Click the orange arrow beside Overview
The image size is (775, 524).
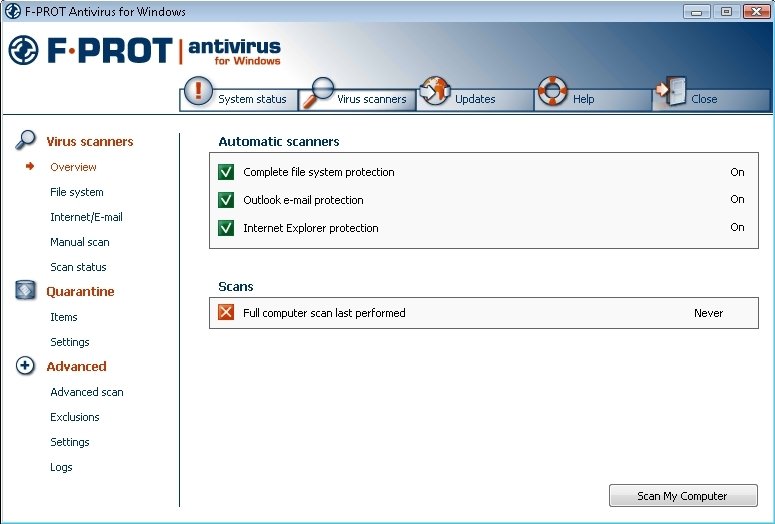pos(30,166)
